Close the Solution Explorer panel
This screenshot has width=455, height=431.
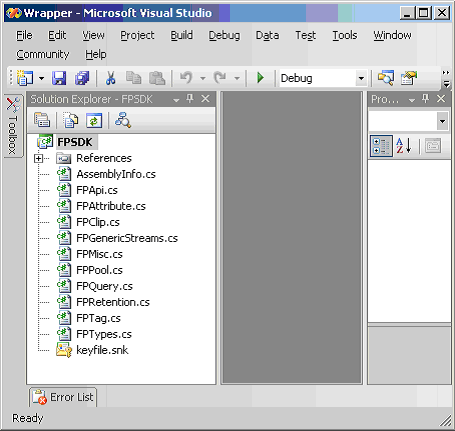pyautogui.click(x=206, y=99)
